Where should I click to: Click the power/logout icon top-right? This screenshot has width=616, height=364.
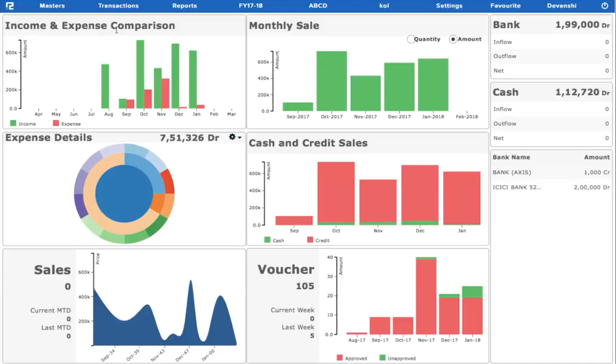pyautogui.click(x=604, y=6)
